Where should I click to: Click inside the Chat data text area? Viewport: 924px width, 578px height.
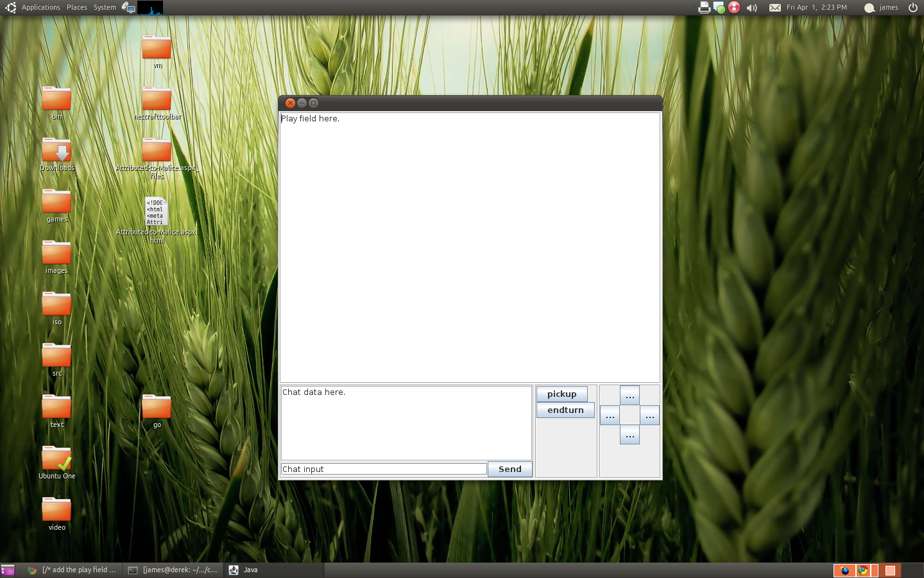click(406, 423)
